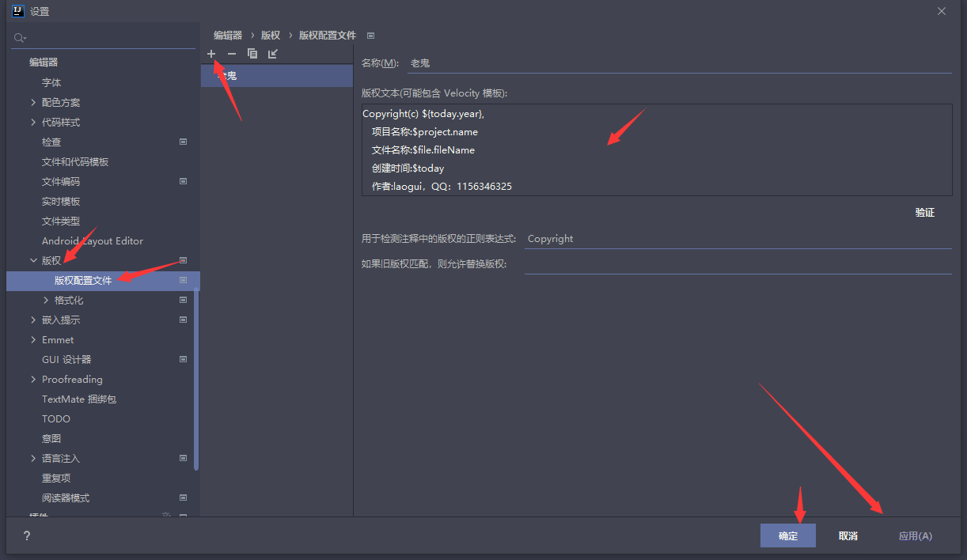Image resolution: width=967 pixels, height=560 pixels.
Task: Click the 验证 link
Action: (924, 213)
